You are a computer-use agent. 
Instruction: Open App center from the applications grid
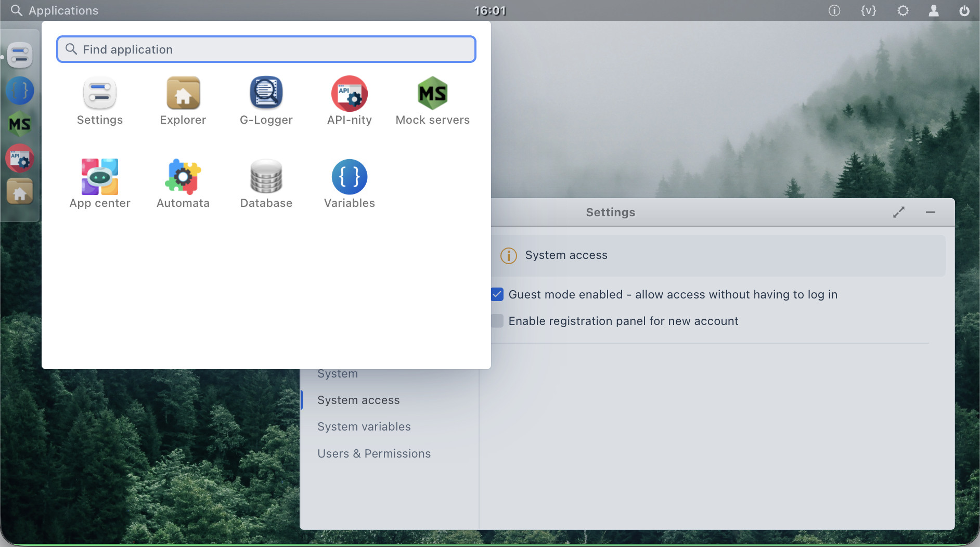tap(100, 185)
